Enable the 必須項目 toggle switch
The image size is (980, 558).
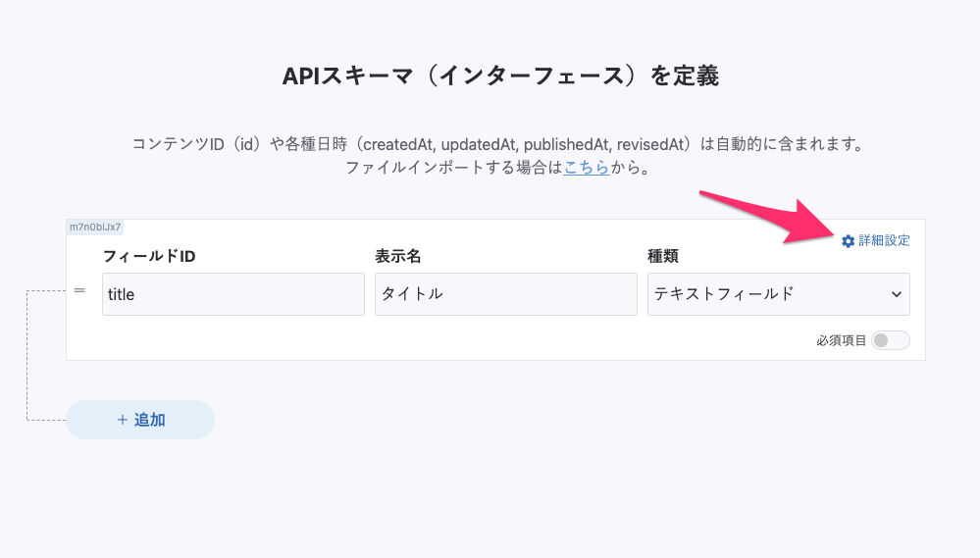click(x=891, y=340)
